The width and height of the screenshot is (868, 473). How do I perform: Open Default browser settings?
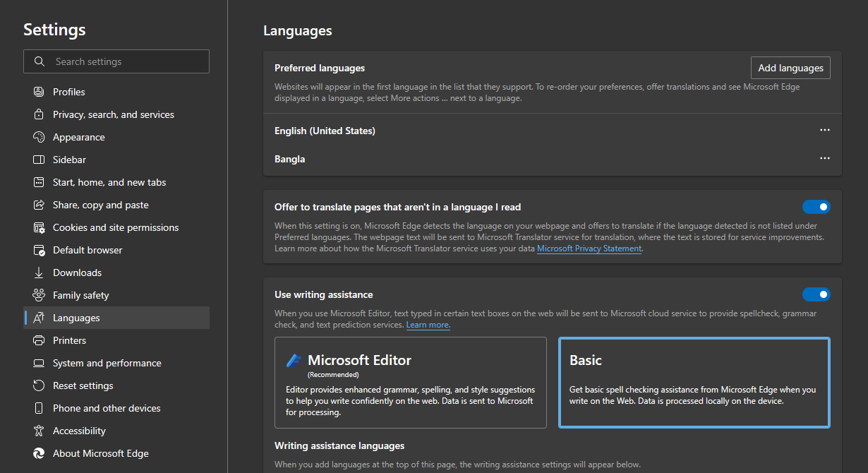[116, 250]
